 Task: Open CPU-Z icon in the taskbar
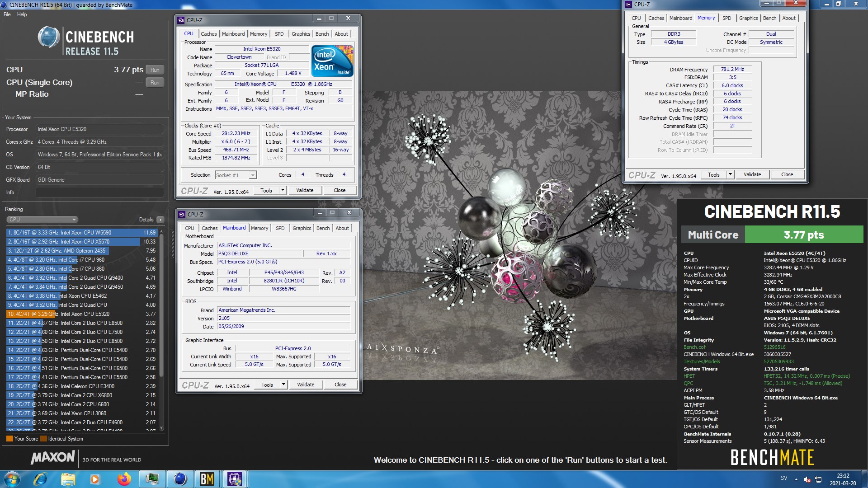point(235,479)
